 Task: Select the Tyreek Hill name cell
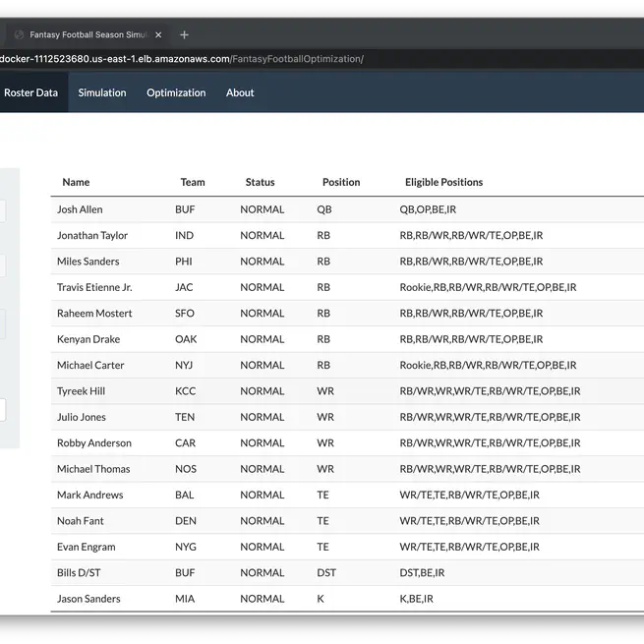click(x=81, y=391)
